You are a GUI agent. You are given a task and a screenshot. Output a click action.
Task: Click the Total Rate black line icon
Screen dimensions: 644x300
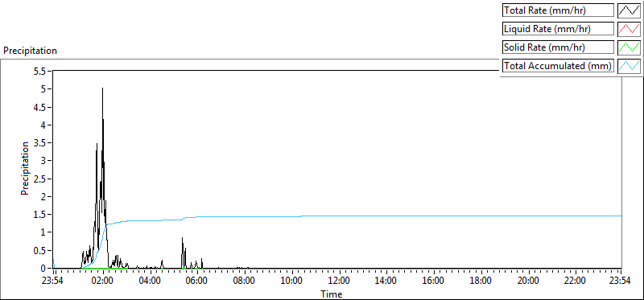(630, 10)
